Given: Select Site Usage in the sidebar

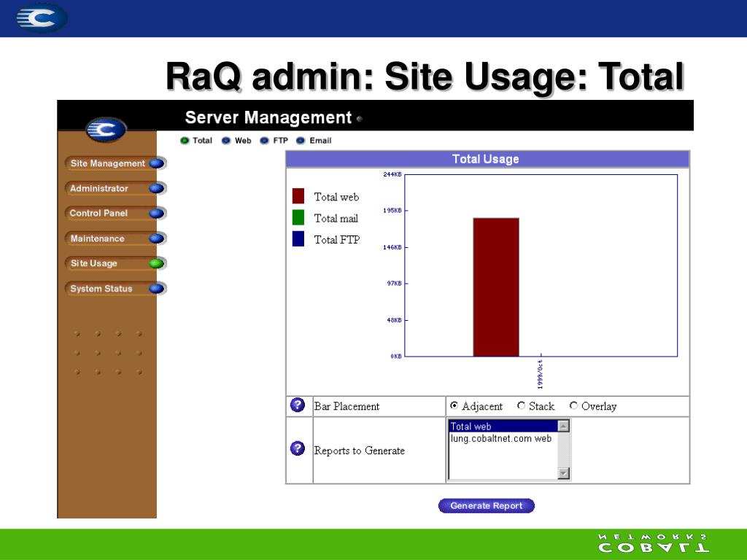Looking at the screenshot, I should 115,263.
